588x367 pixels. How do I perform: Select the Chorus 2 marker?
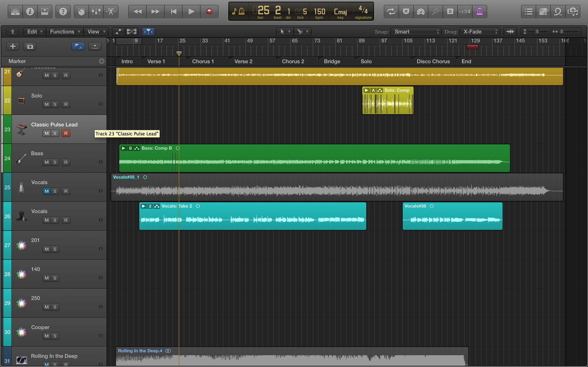[x=293, y=61]
